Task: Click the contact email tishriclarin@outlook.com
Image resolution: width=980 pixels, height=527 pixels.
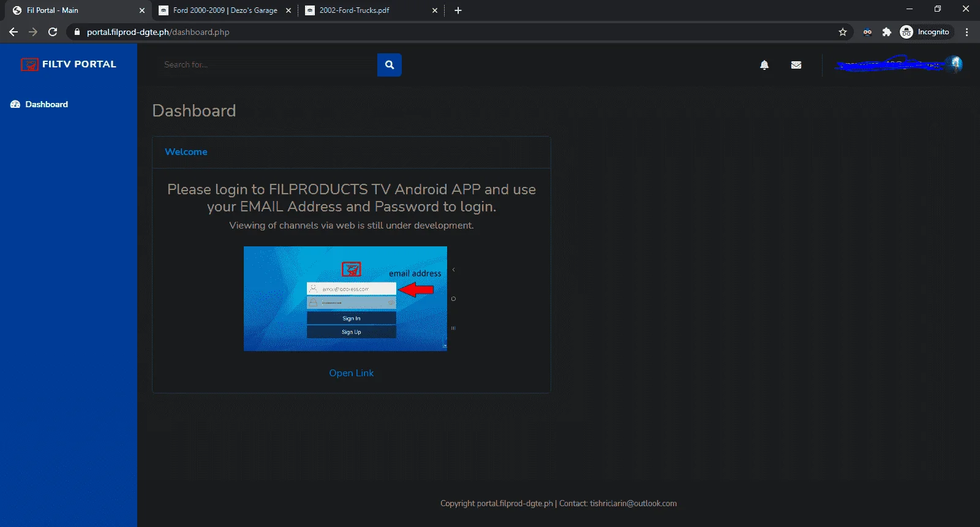Action: [633, 504]
